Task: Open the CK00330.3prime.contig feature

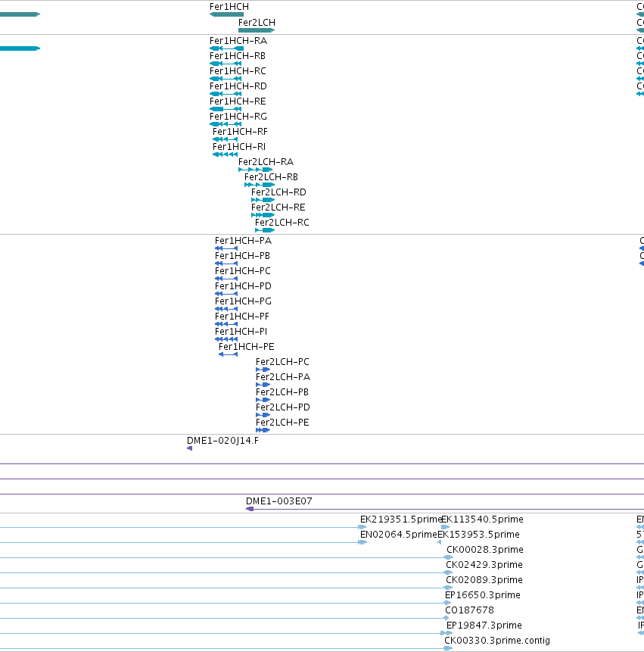Action: [x=226, y=649]
